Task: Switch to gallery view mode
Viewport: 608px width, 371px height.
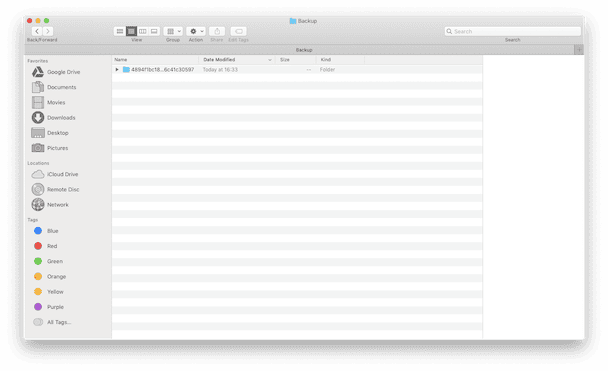Action: (x=154, y=31)
